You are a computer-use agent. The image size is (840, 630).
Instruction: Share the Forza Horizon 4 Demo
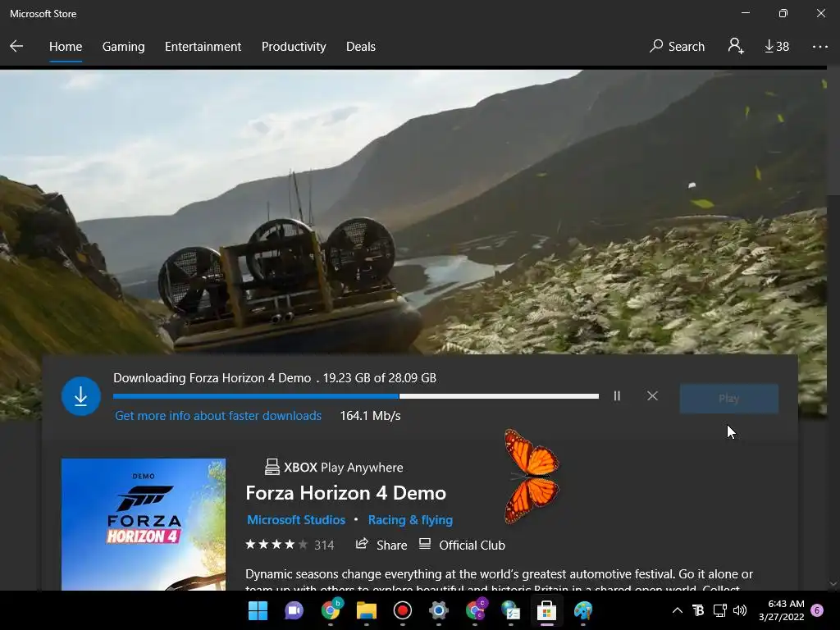click(381, 545)
